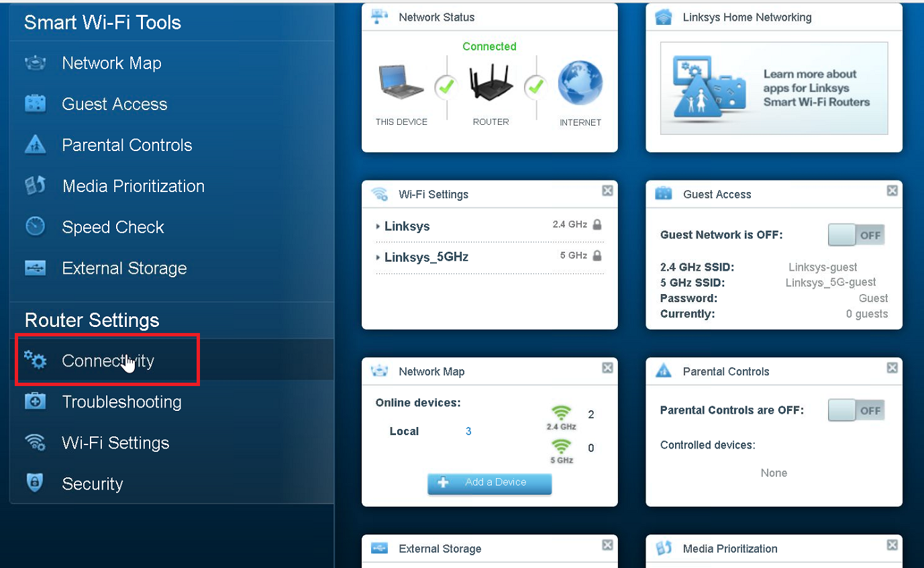Click the Linksys Home Networking apps banner
924x568 pixels.
click(x=774, y=88)
